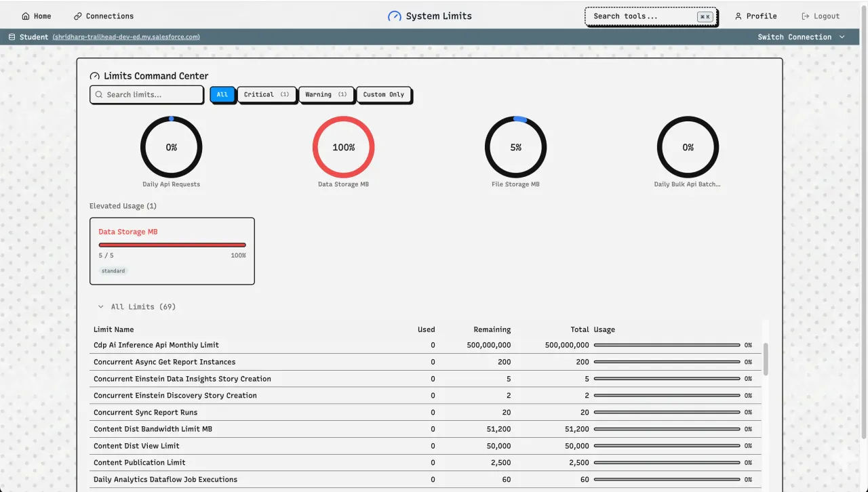
Task: Click the System Limits gauge icon
Action: coord(394,16)
